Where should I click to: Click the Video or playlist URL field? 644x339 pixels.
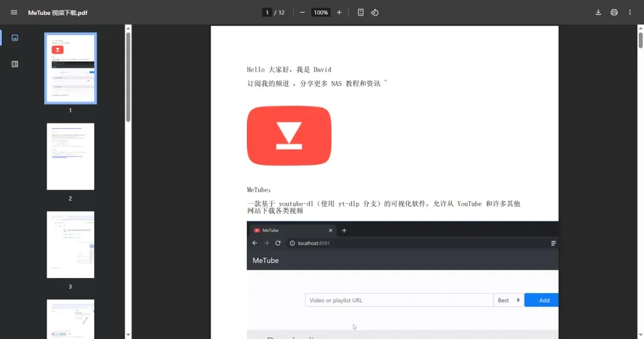(399, 300)
